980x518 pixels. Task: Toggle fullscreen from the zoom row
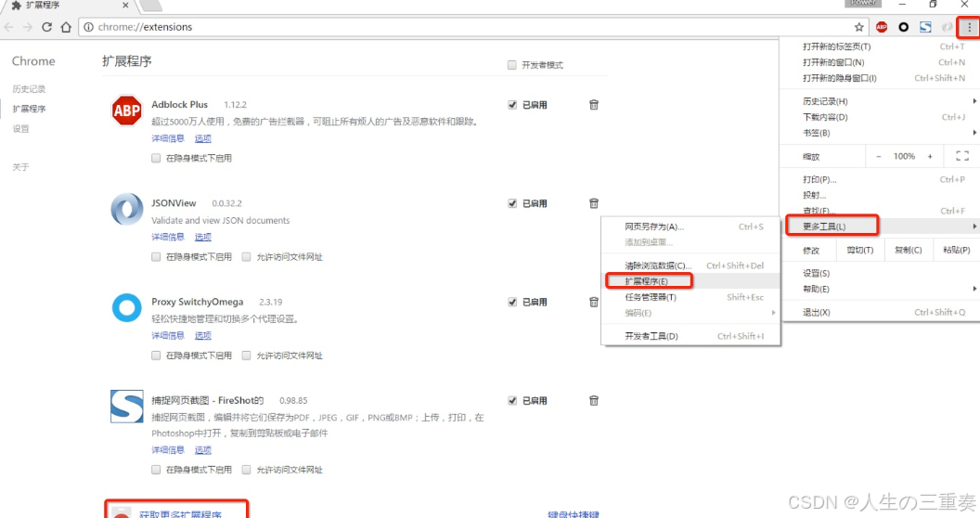tap(962, 156)
